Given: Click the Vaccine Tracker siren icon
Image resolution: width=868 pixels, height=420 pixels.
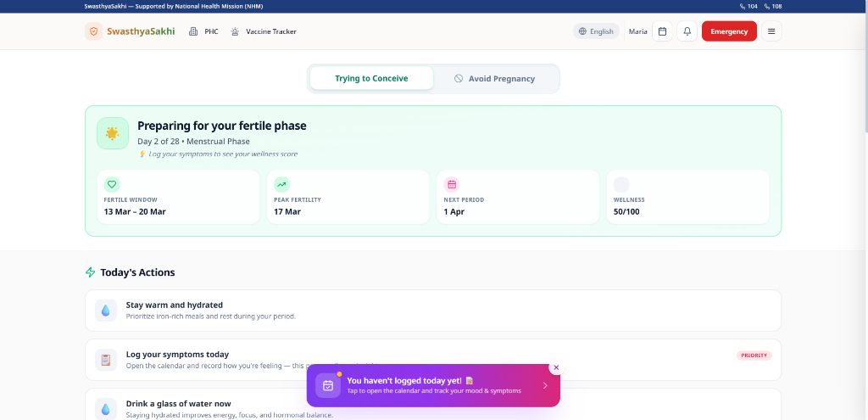Looking at the screenshot, I should pyautogui.click(x=235, y=31).
